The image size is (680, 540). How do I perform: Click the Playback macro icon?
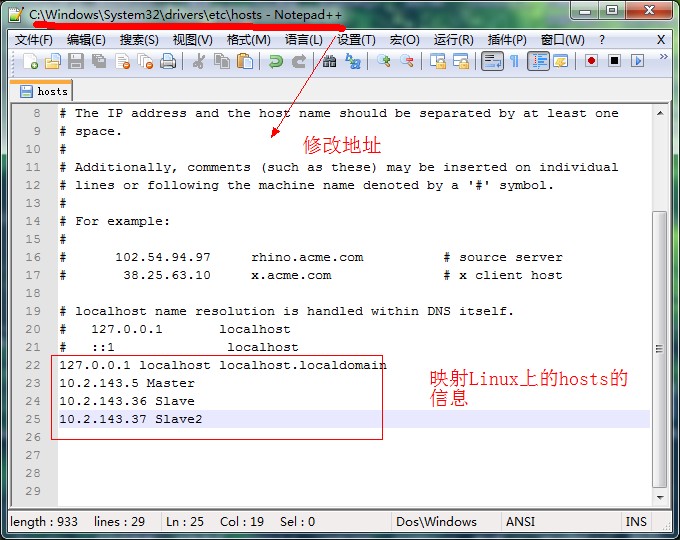click(x=637, y=61)
